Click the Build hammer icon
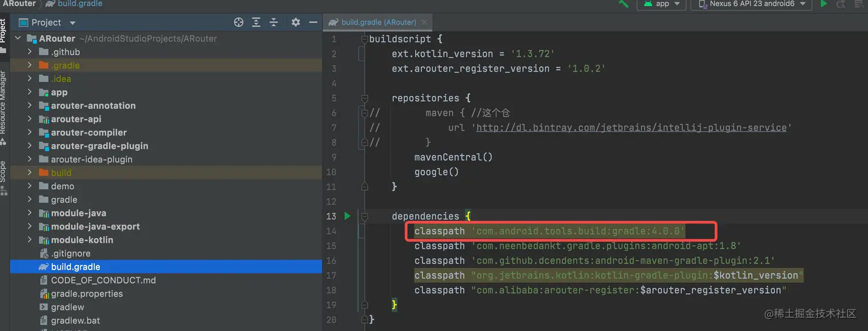Screen dimensions: 868x331 point(623,3)
